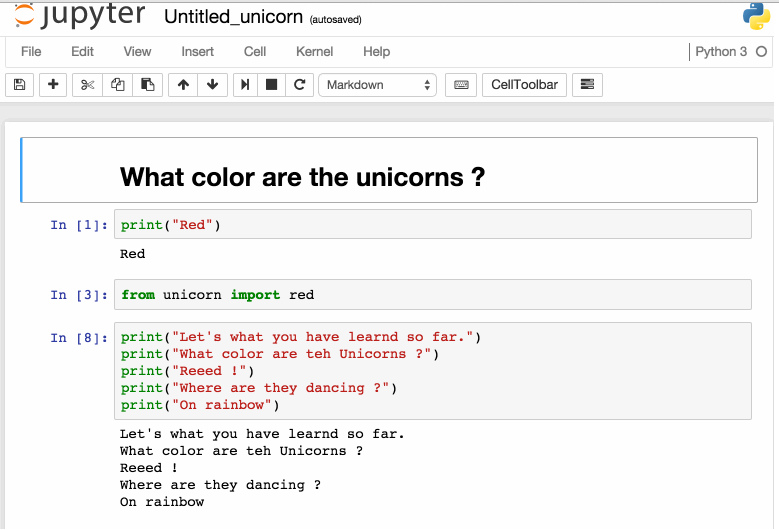Insert a cell below with plus icon
The height and width of the screenshot is (530, 779).
[53, 85]
